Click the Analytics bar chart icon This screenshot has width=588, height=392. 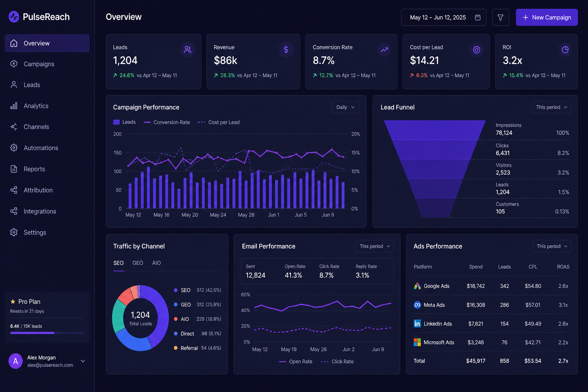(x=14, y=106)
